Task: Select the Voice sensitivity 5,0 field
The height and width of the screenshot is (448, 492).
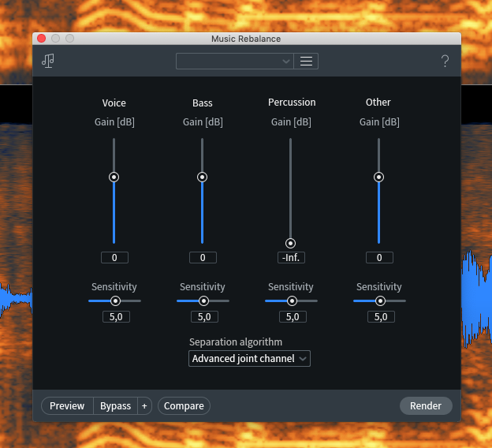Action: point(116,316)
